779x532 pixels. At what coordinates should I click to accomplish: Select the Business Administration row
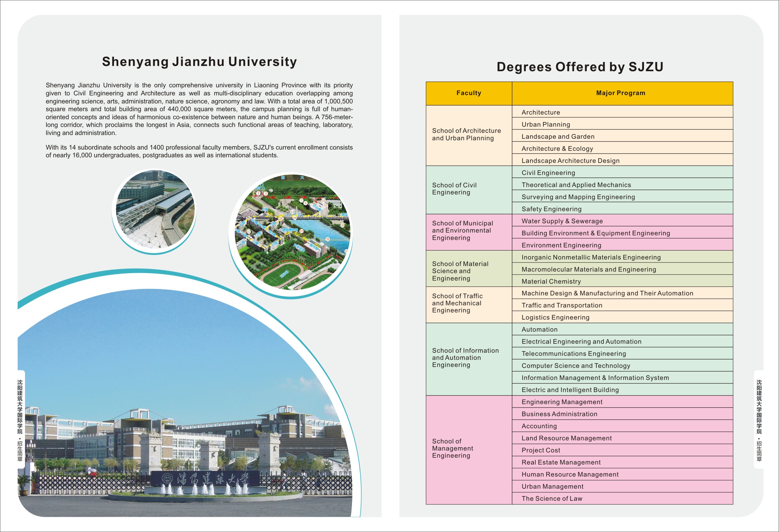(622, 413)
